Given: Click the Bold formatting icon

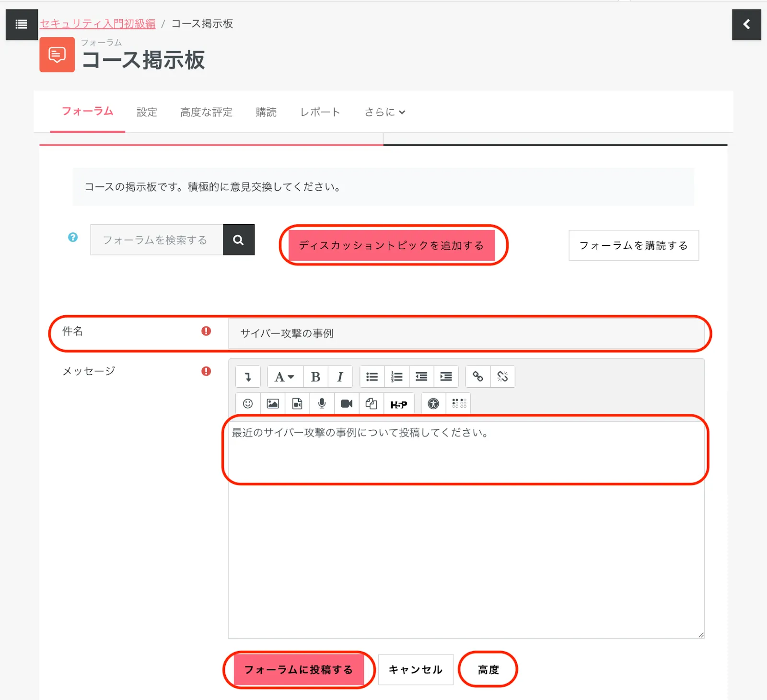Looking at the screenshot, I should pyautogui.click(x=315, y=377).
